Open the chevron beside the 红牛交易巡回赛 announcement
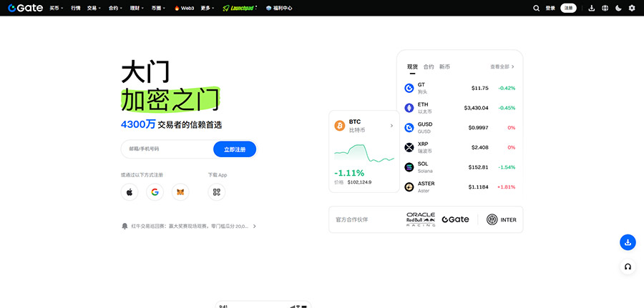The height and width of the screenshot is (308, 644). pyautogui.click(x=254, y=226)
